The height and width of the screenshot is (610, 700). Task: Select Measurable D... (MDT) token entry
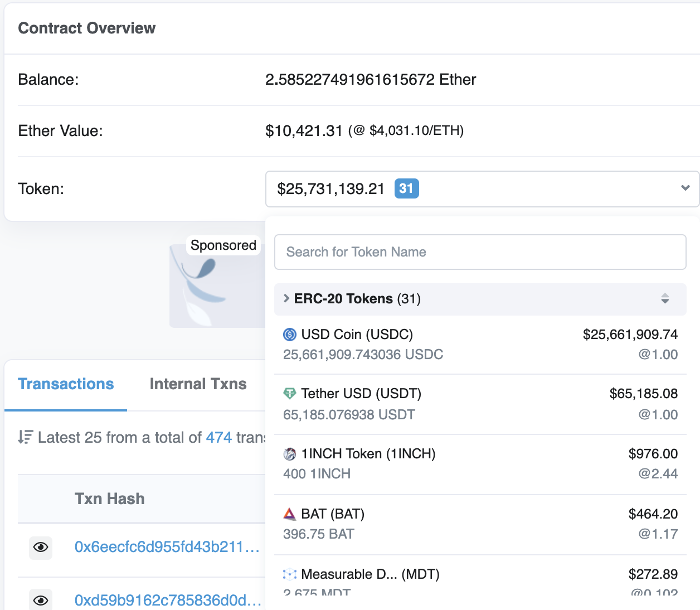[x=480, y=575]
